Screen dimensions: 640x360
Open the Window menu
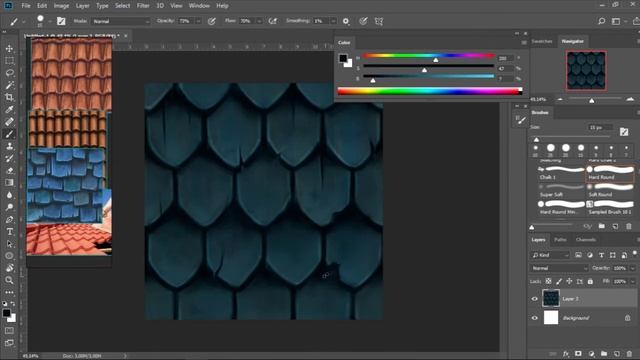click(x=199, y=6)
